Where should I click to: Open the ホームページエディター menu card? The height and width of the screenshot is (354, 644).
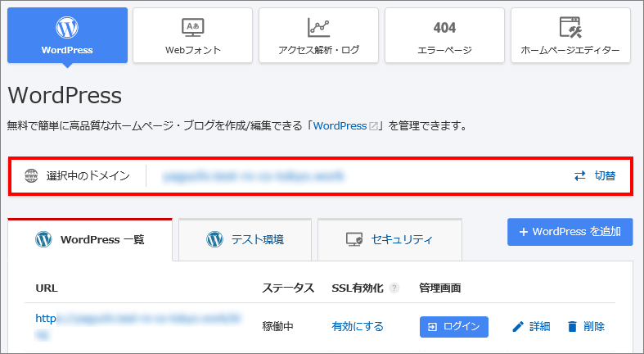point(570,35)
